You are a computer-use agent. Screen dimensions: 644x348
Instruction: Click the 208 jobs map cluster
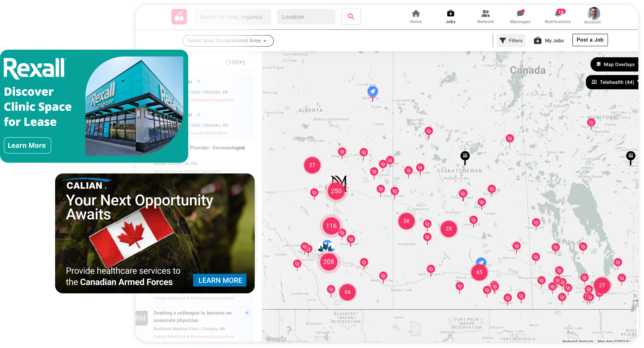tap(328, 262)
